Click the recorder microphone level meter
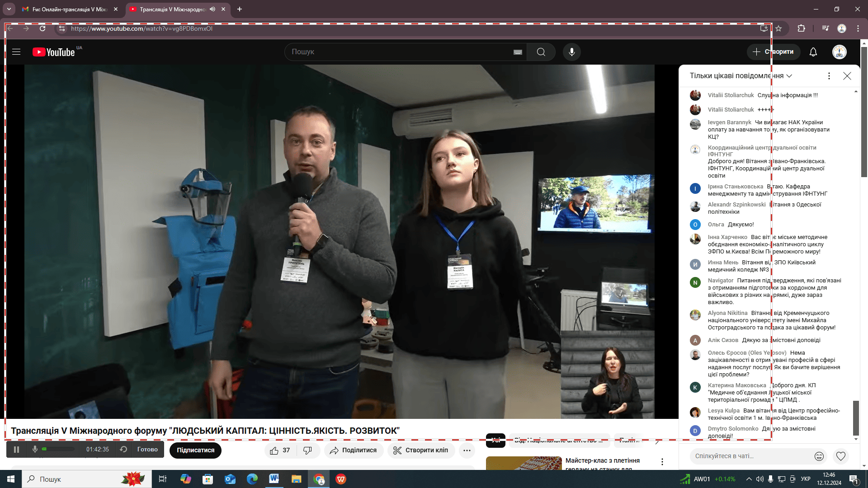The height and width of the screenshot is (488, 868). pos(58,449)
